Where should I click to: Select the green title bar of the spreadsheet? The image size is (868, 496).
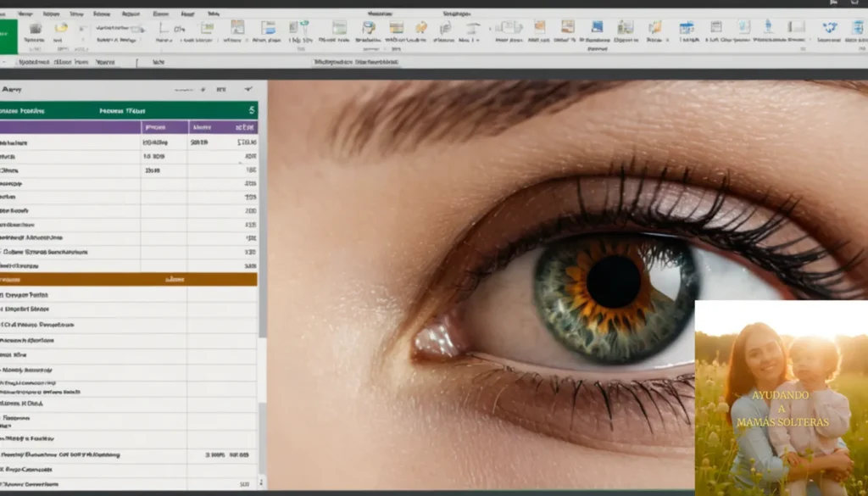point(127,110)
